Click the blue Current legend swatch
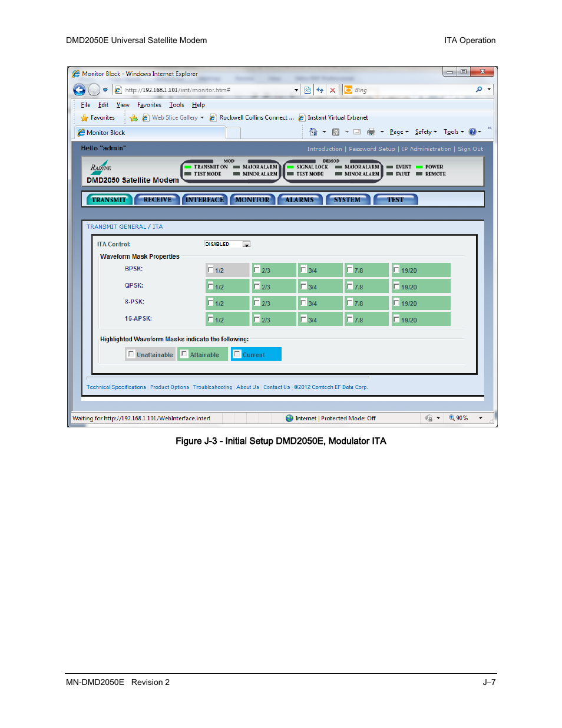Screen dimensions: 562x728 click(256, 354)
